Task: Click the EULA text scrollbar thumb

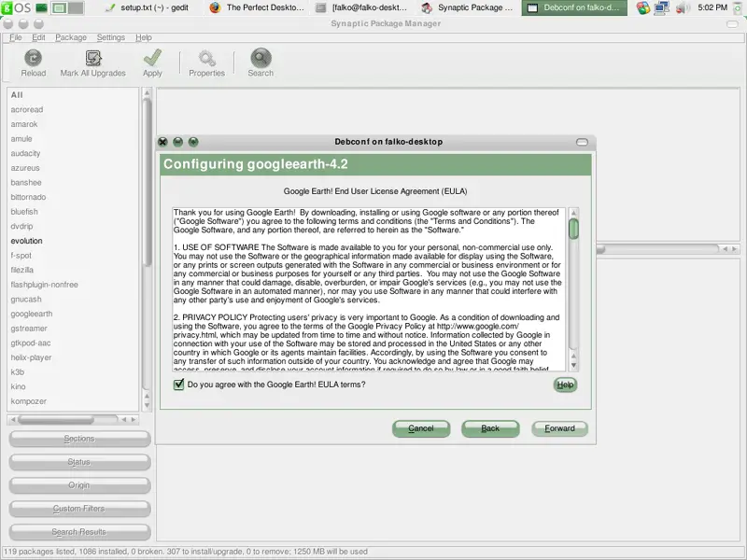Action: (573, 229)
